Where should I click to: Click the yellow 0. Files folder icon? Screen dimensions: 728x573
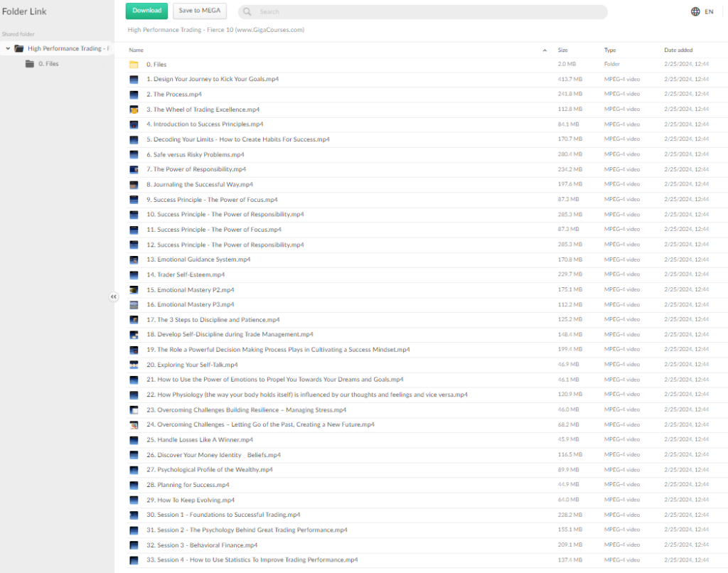pos(134,65)
